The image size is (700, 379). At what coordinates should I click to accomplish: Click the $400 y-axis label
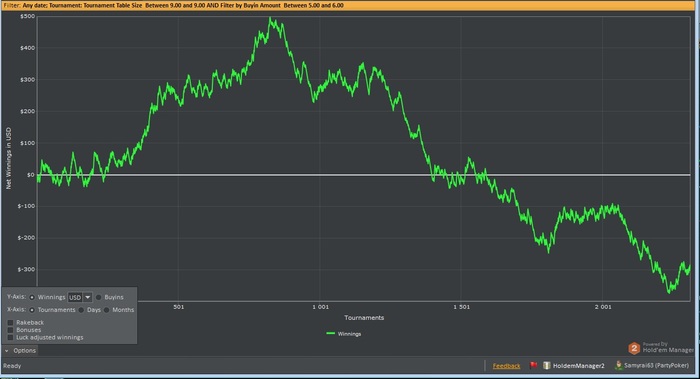click(x=27, y=48)
